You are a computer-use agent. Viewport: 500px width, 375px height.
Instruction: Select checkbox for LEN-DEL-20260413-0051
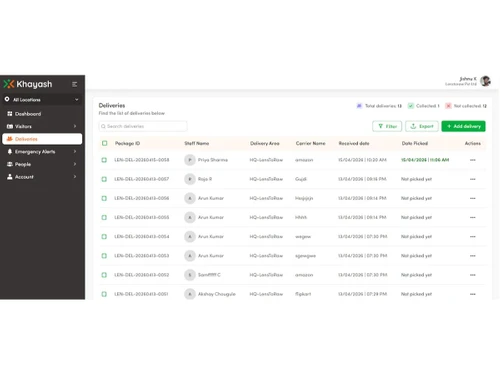[x=104, y=294]
